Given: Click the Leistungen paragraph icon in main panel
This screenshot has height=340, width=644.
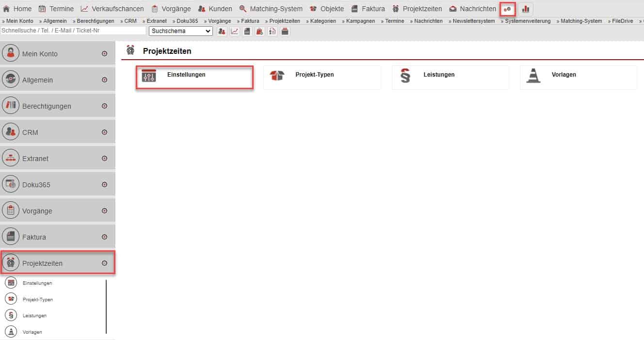Looking at the screenshot, I should [x=405, y=76].
